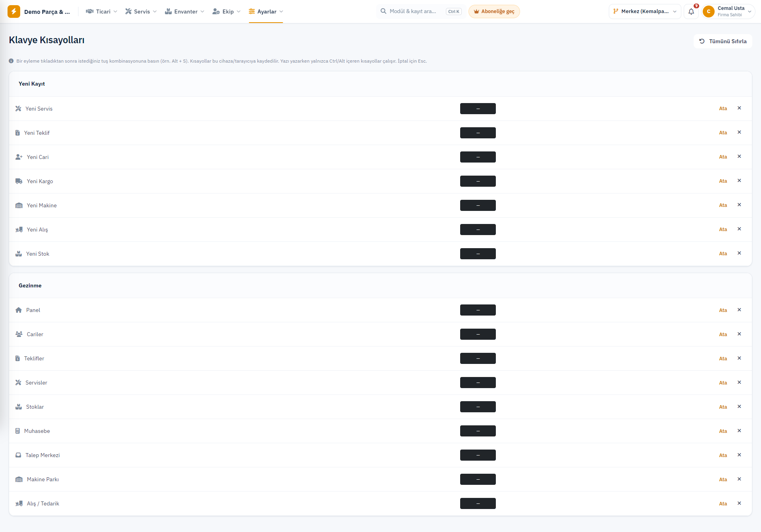The height and width of the screenshot is (532, 761).
Task: Click the Teklifler document icon
Action: (17, 358)
